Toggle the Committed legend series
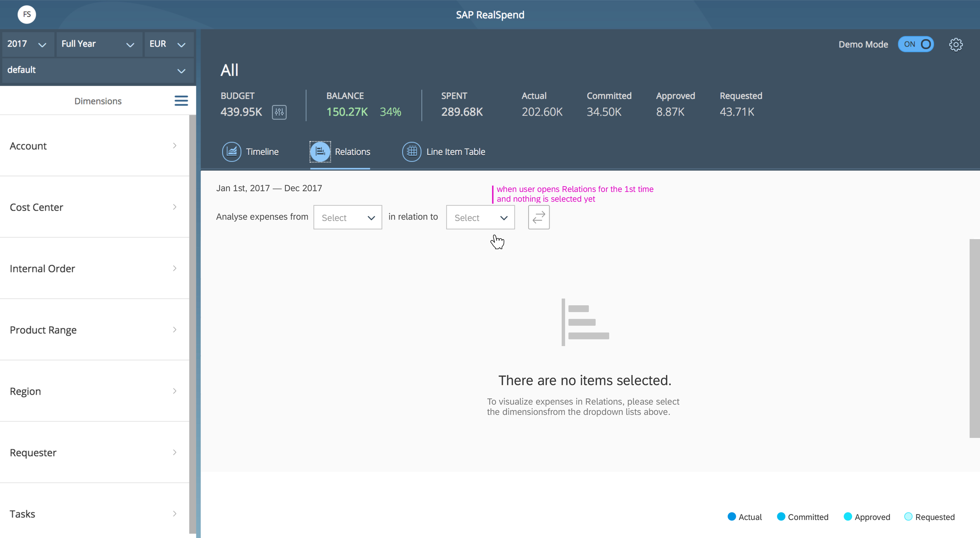The width and height of the screenshot is (980, 538). click(x=802, y=517)
